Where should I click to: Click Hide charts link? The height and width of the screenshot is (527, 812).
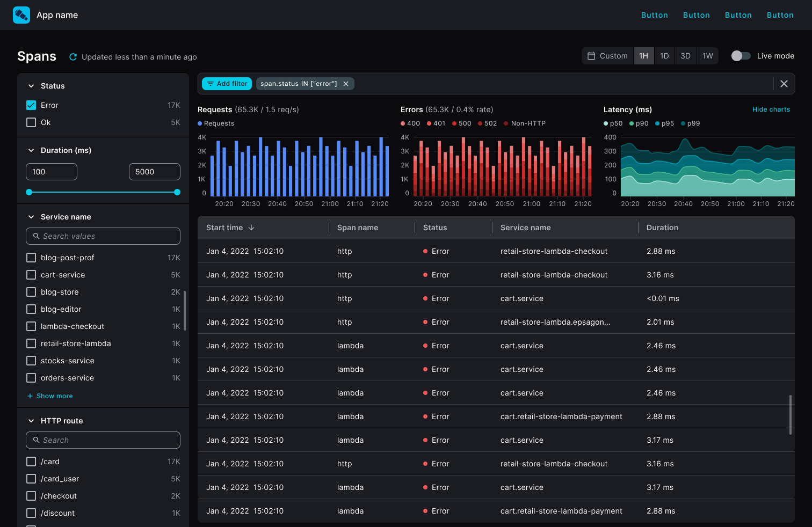click(771, 109)
